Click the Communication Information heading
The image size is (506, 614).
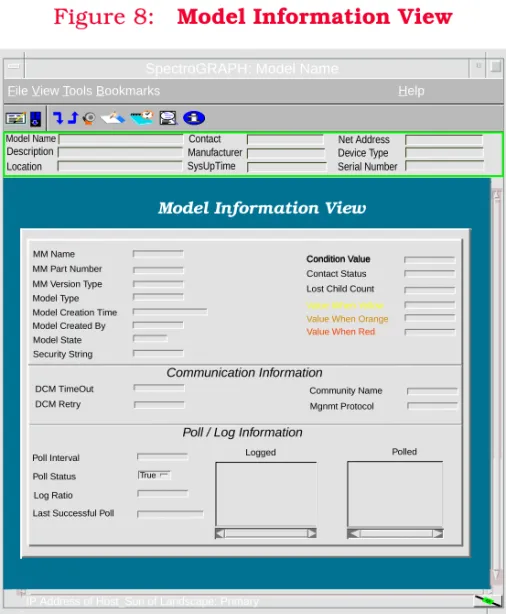click(244, 372)
